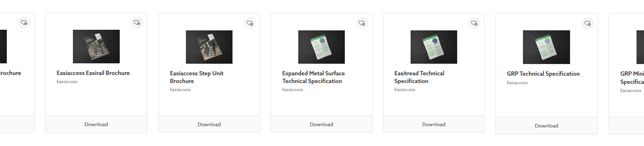Download the Easitread Technical Specification
The width and height of the screenshot is (644, 146).
[x=433, y=124]
